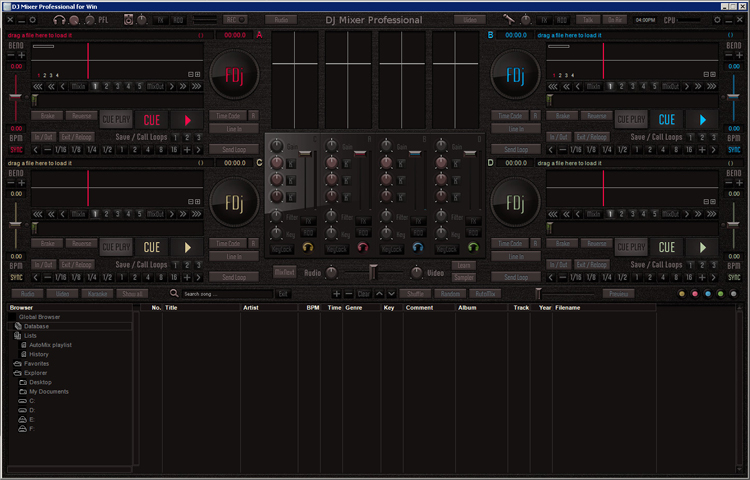Switch to the Video filter tab above the browser
Image resolution: width=750 pixels, height=480 pixels.
(62, 294)
